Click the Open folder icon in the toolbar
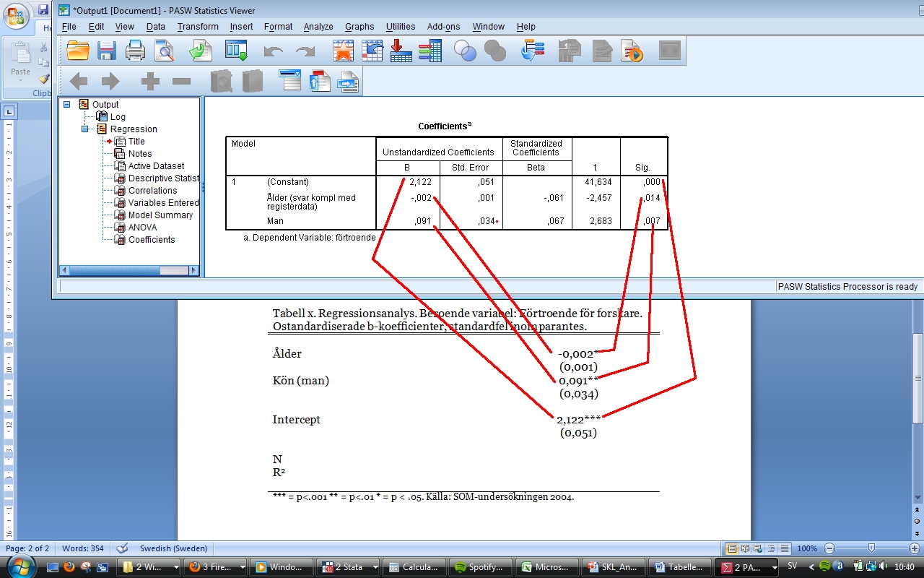924x578 pixels. (78, 51)
